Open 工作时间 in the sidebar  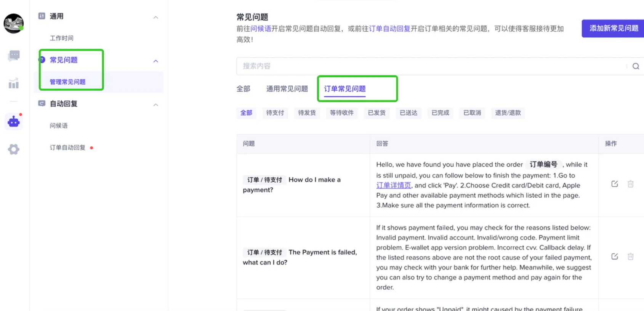62,38
